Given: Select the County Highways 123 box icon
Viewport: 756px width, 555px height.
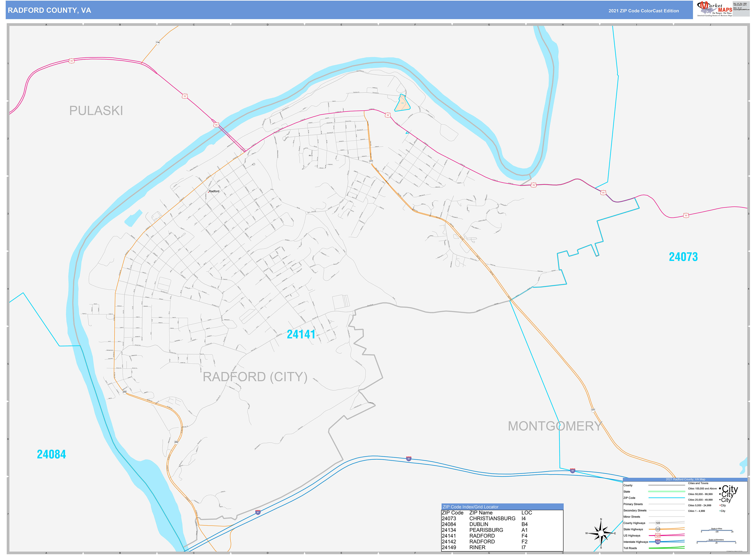Looking at the screenshot, I should click(658, 523).
